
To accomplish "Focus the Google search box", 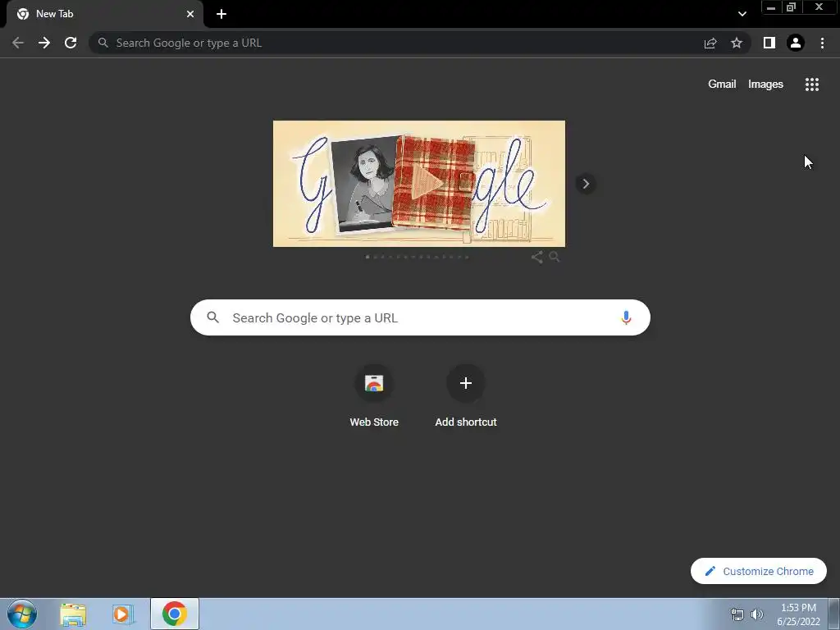I will tap(420, 317).
